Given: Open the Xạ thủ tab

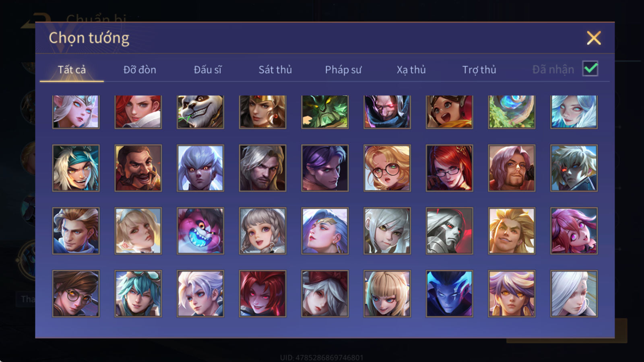Looking at the screenshot, I should tap(411, 70).
